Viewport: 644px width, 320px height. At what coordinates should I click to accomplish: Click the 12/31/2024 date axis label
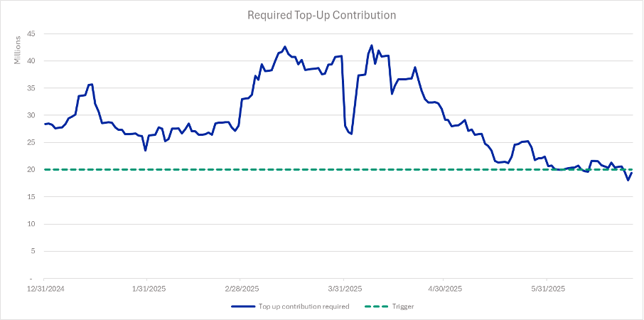coord(44,289)
